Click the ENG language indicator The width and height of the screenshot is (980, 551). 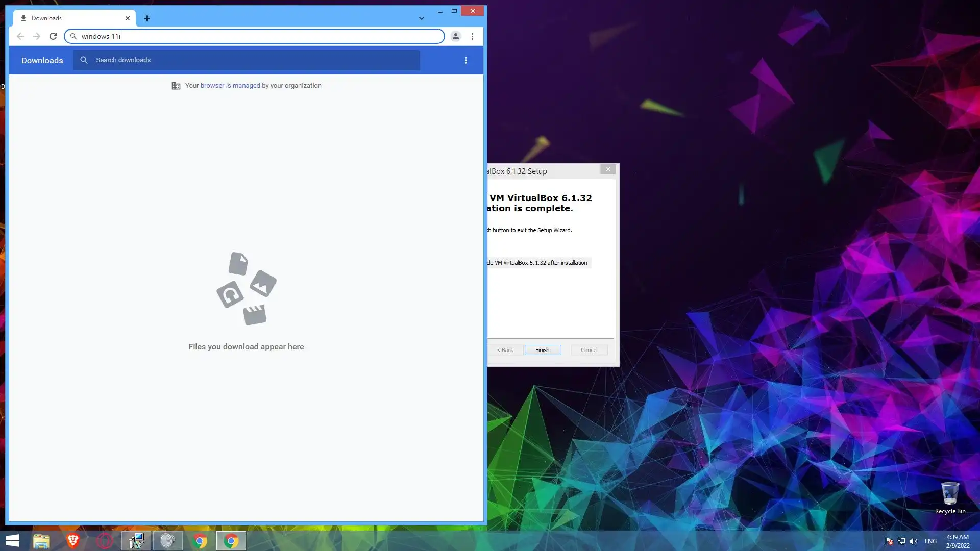click(x=930, y=541)
